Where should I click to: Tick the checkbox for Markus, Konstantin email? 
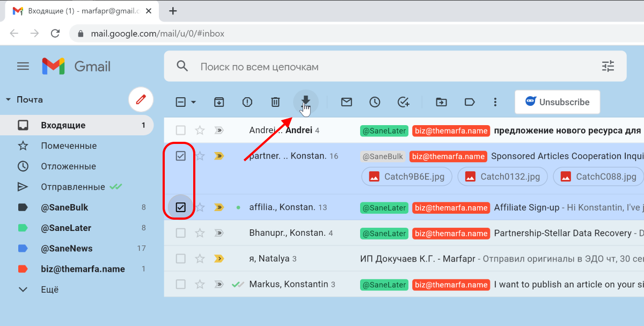point(181,284)
